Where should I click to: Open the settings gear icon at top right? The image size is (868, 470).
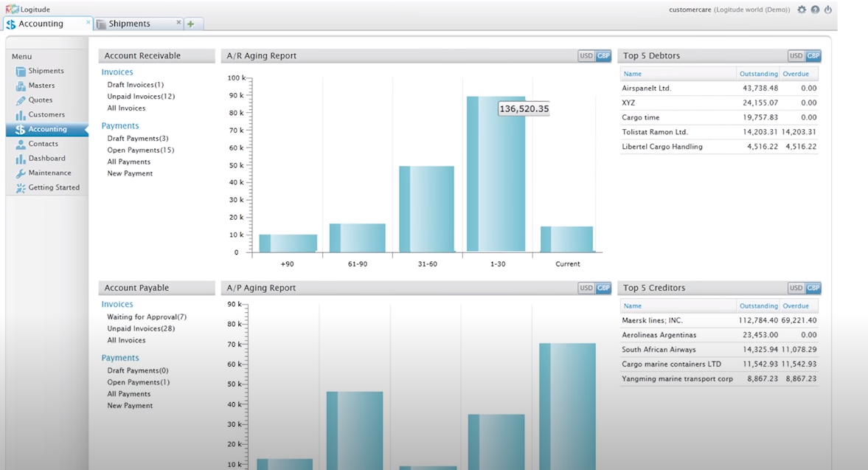pyautogui.click(x=802, y=10)
